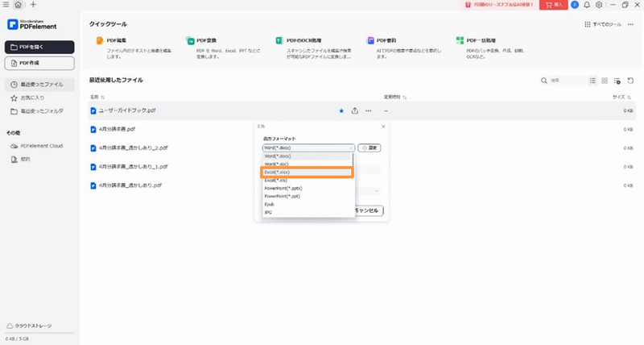Open the PDF要約 quick tool

pyautogui.click(x=405, y=48)
